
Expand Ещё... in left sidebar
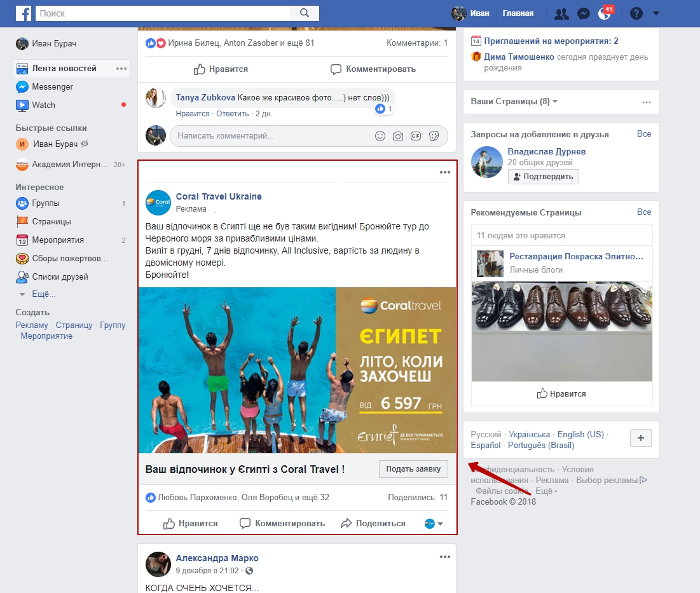click(44, 294)
